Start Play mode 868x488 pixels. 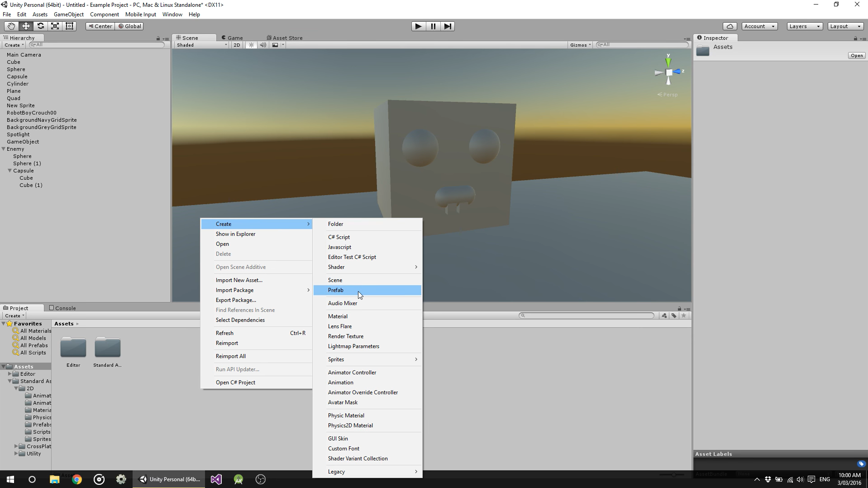click(418, 26)
